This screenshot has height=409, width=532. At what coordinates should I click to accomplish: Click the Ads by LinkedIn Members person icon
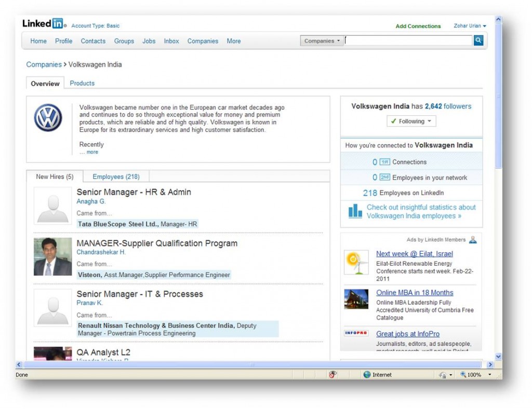473,240
